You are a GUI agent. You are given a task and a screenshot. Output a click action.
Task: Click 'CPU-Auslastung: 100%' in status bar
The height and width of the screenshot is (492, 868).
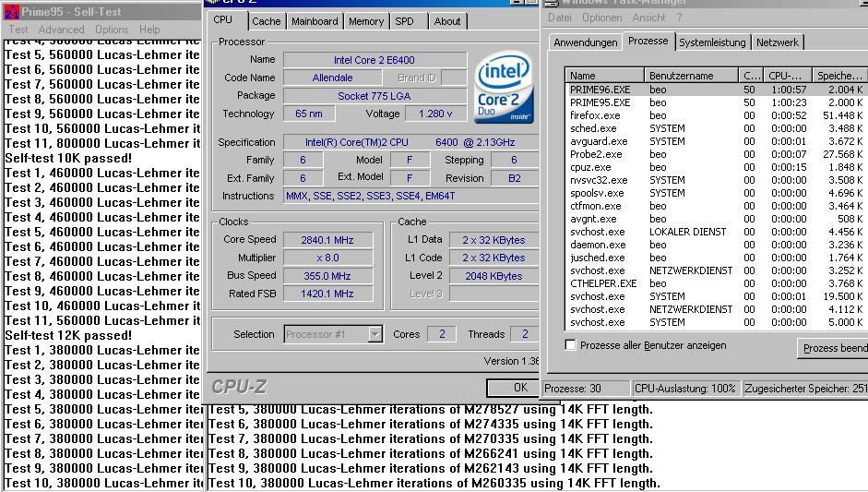685,389
